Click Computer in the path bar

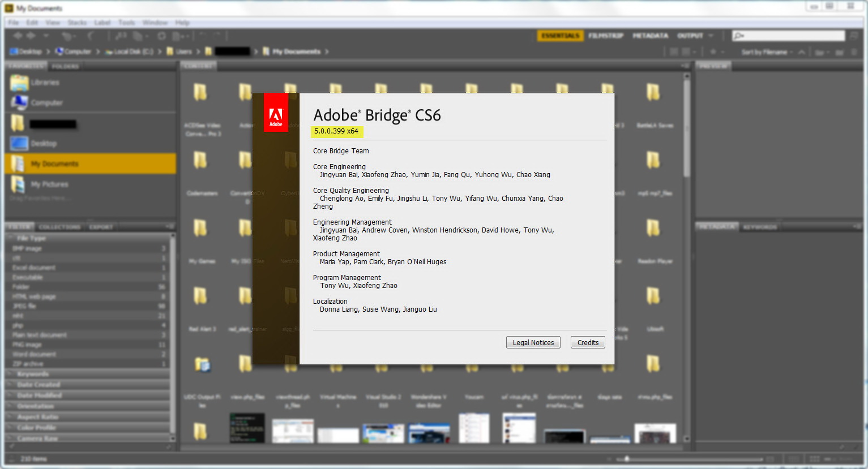coord(73,51)
